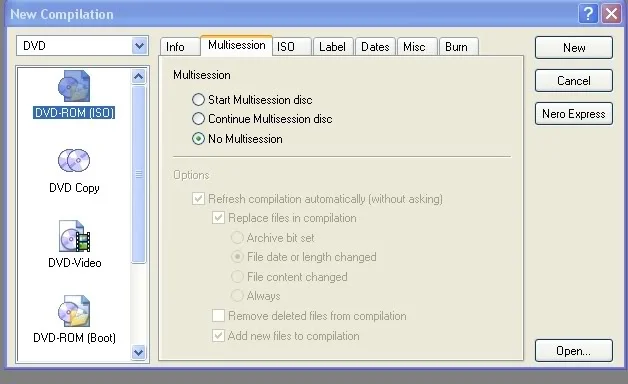Click the DVD-ROM (Boot) label text
The image size is (628, 384).
[x=74, y=338]
